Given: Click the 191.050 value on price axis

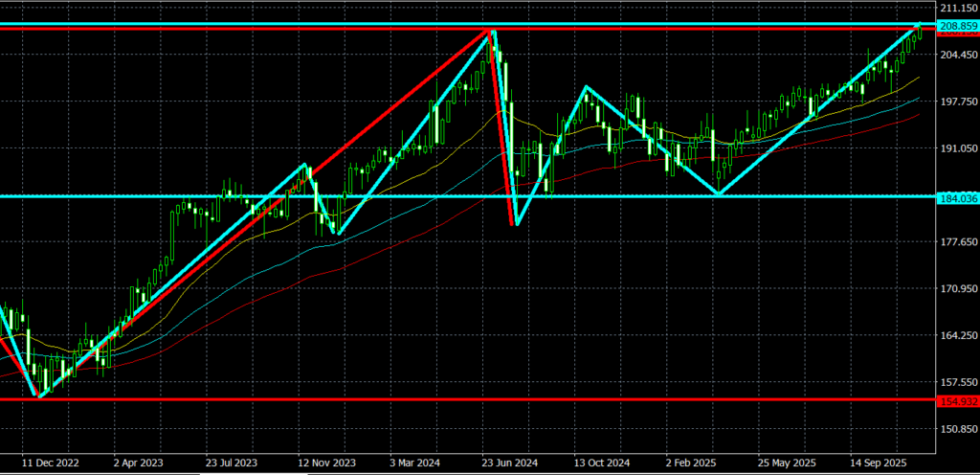Looking at the screenshot, I should [957, 149].
